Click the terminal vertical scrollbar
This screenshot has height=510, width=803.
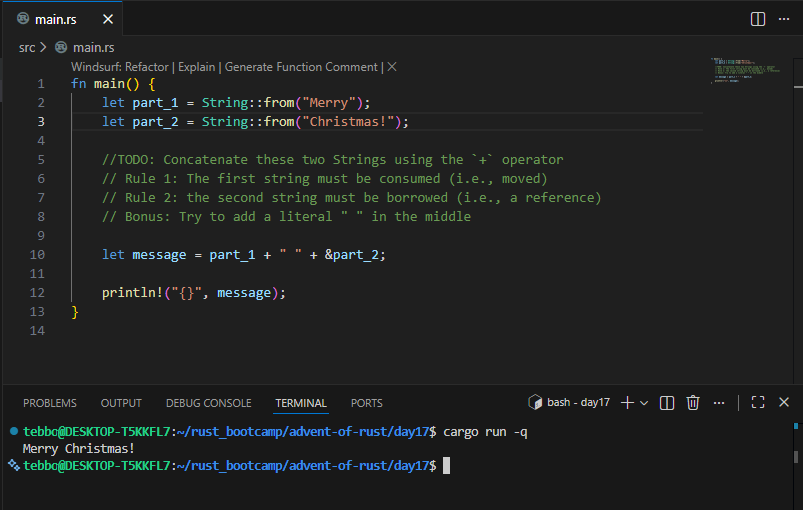pos(796,456)
